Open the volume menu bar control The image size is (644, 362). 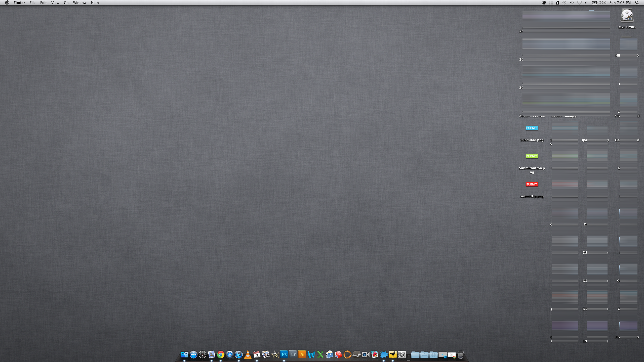pos(586,3)
